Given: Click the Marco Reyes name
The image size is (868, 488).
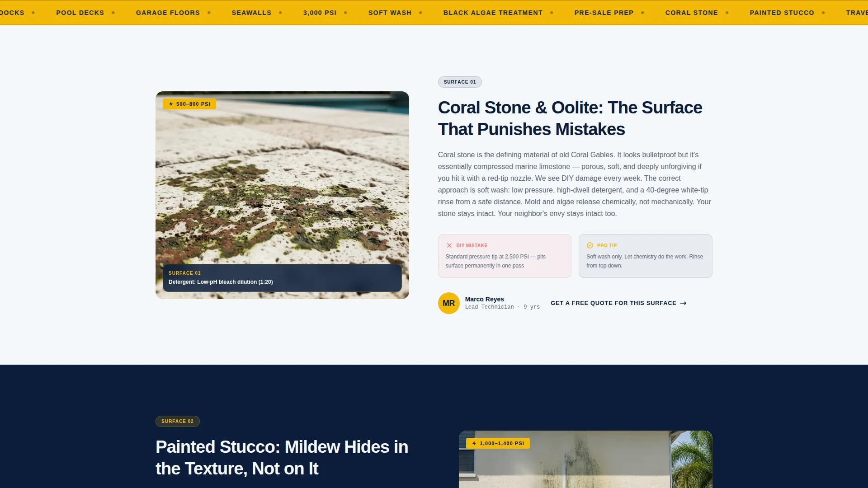Looking at the screenshot, I should coord(484,299).
